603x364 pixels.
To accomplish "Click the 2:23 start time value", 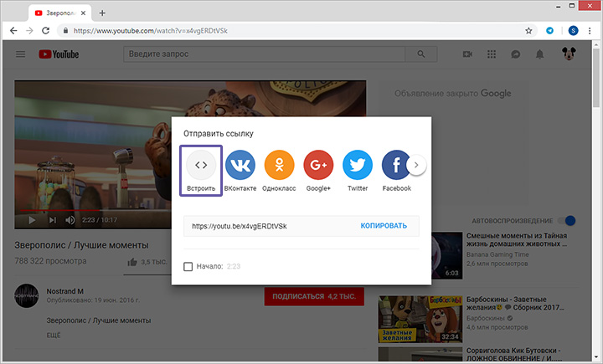I will pyautogui.click(x=234, y=266).
